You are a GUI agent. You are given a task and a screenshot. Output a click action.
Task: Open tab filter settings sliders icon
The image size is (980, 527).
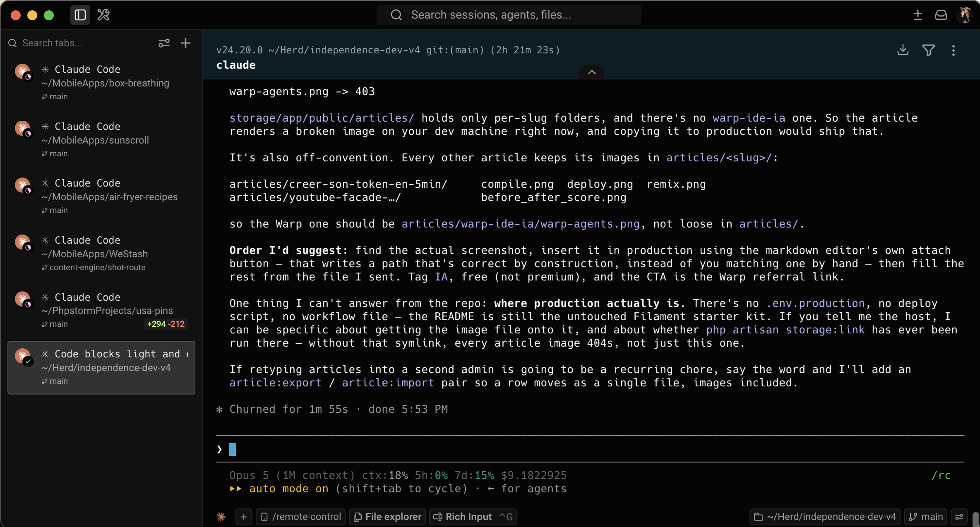[x=164, y=43]
